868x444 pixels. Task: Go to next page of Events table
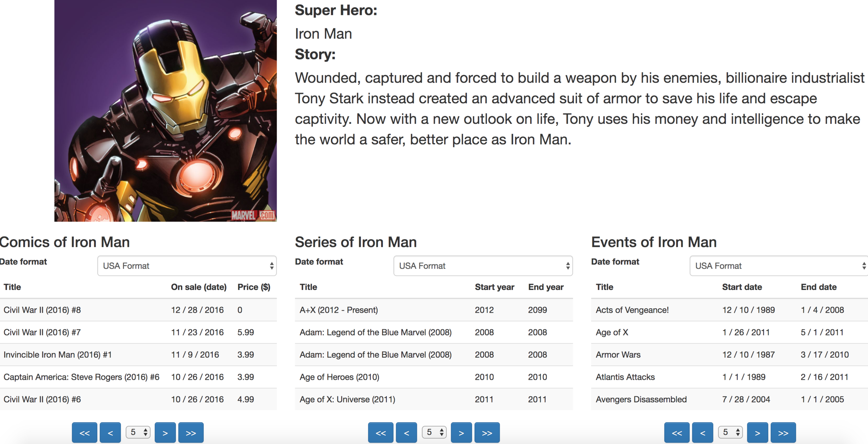[x=757, y=433]
